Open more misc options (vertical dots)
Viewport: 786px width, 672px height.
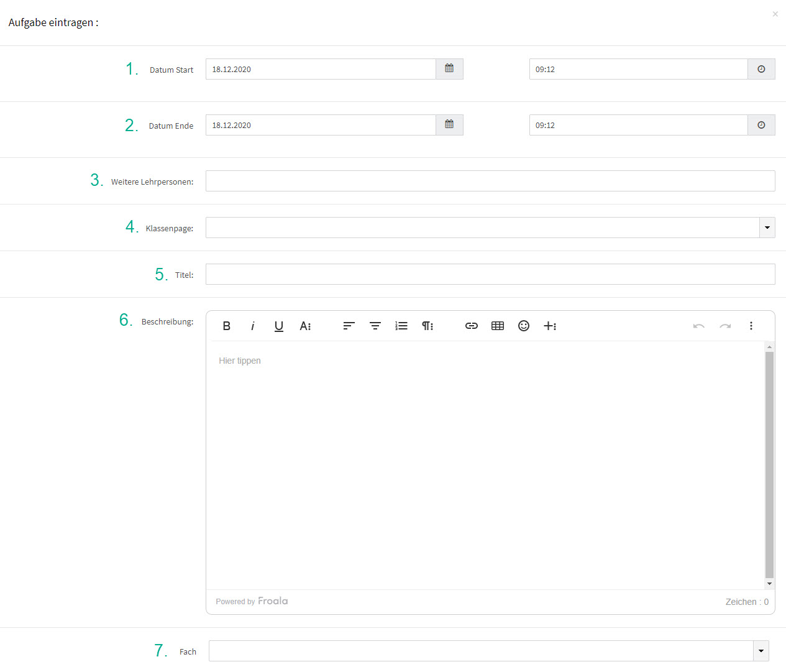751,326
